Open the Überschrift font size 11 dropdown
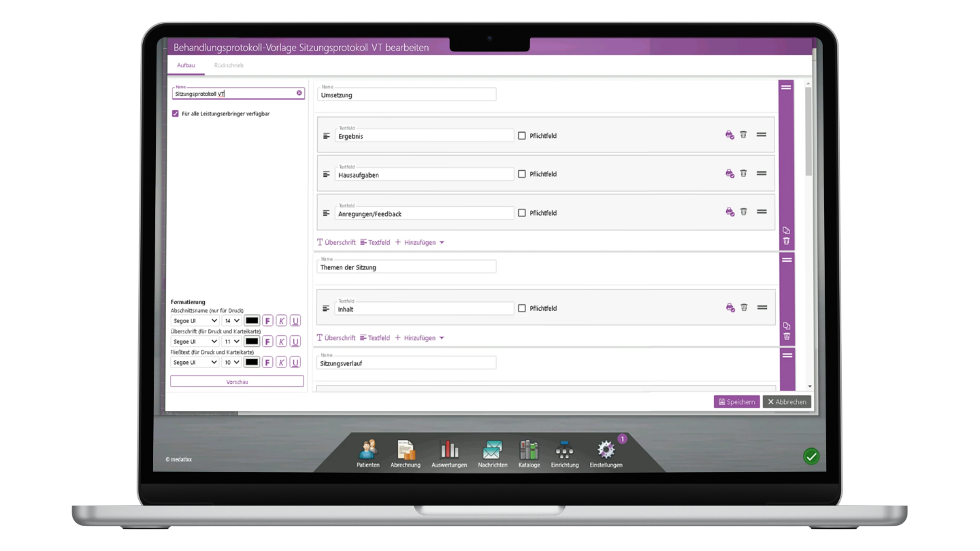The width and height of the screenshot is (980, 551). tap(231, 341)
